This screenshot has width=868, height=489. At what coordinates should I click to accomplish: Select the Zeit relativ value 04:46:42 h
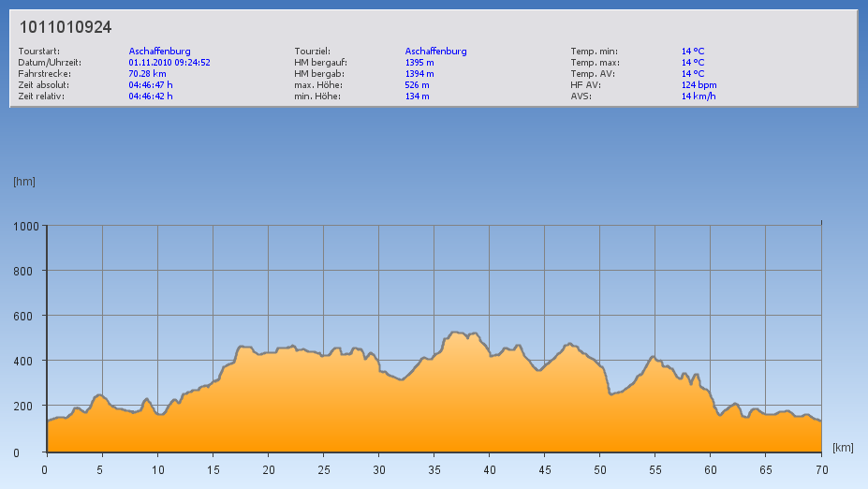[x=150, y=96]
